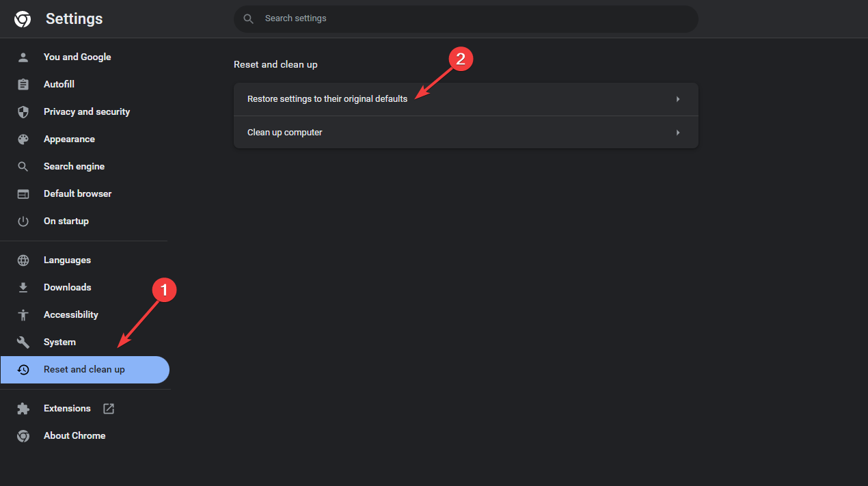Go to About Chrome
The height and width of the screenshot is (486, 868).
74,435
